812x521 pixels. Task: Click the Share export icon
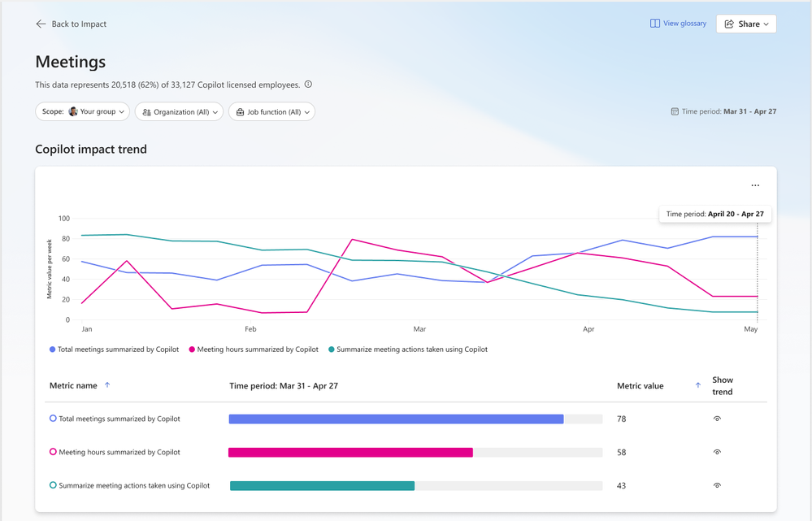pos(729,24)
